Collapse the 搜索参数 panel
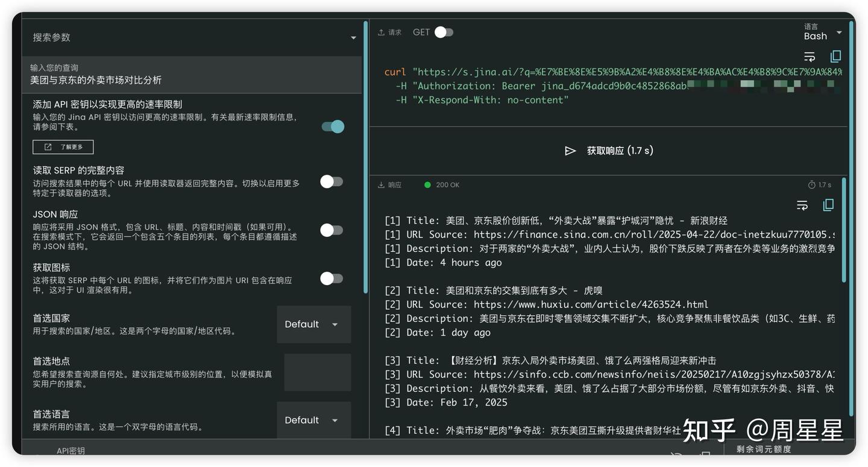The image size is (868, 467). coord(353,37)
